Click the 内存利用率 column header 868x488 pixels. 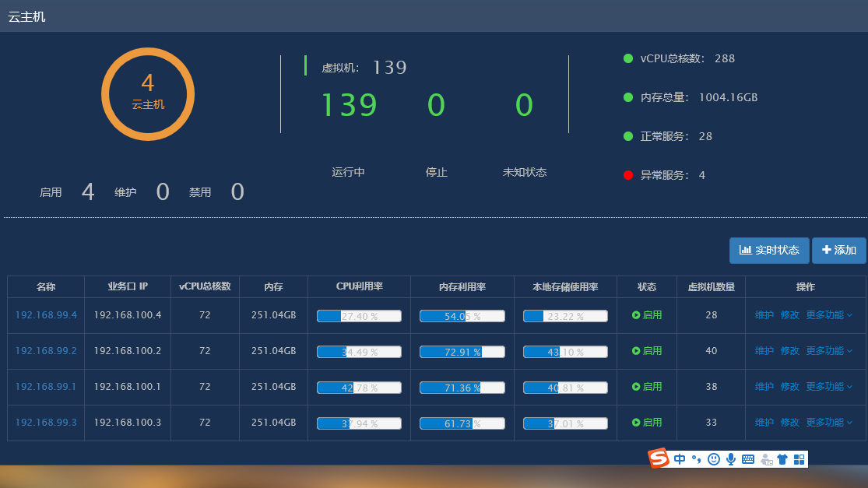click(462, 286)
